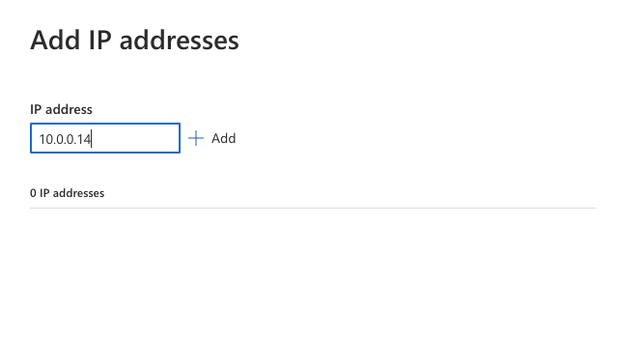This screenshot has height=364, width=619.
Task: Click the '0 IP addresses' count text
Action: click(67, 193)
